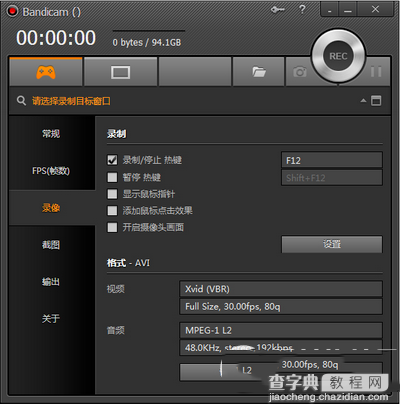Click the MPEG-1 L2 audio codec field
Screen dimensions: 400x404
[x=281, y=330]
